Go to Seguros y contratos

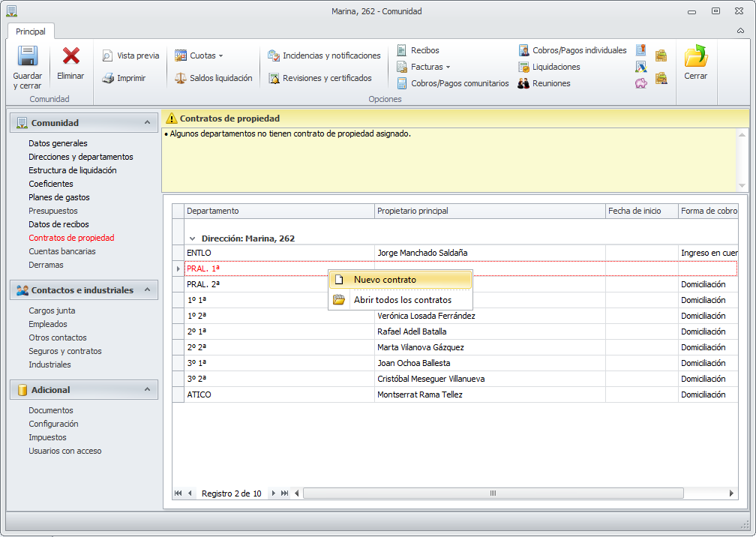click(x=65, y=351)
